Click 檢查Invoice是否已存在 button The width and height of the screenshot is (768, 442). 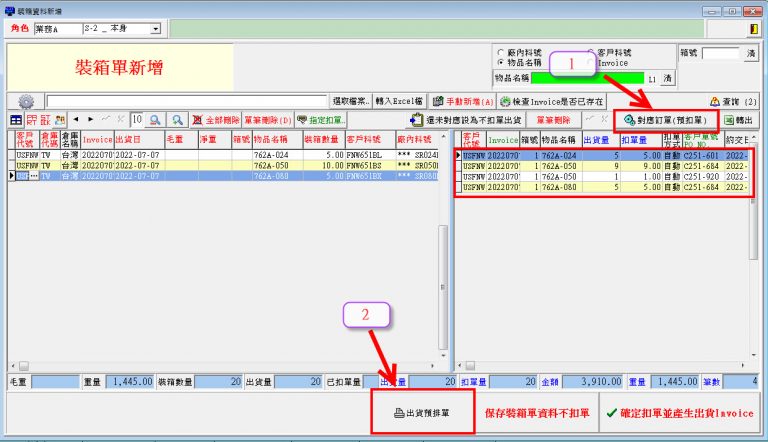click(552, 101)
